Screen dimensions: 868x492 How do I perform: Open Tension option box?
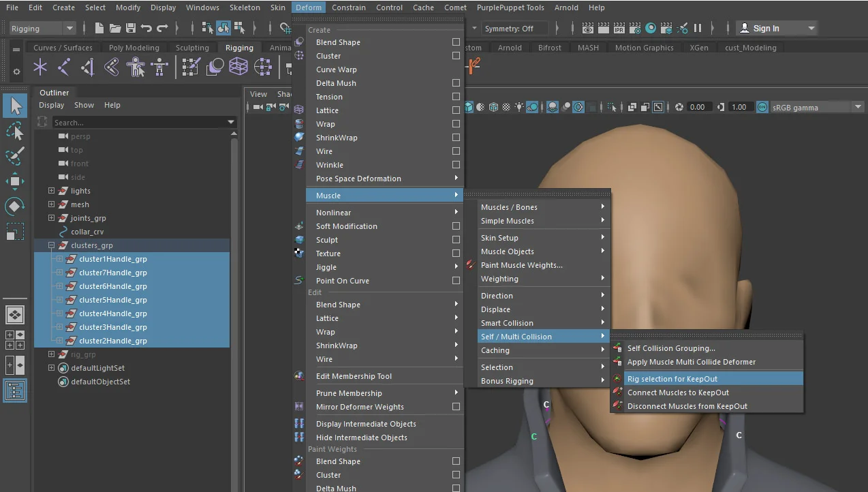(456, 97)
